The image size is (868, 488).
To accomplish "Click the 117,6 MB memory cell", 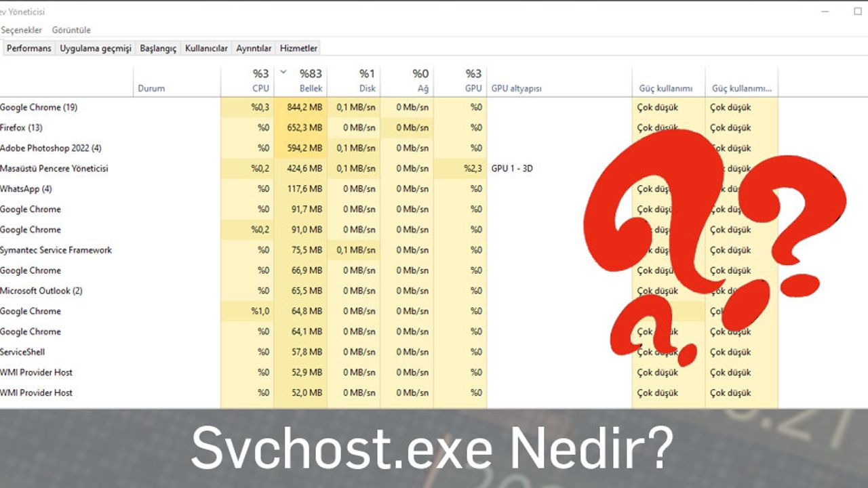I will [x=300, y=188].
